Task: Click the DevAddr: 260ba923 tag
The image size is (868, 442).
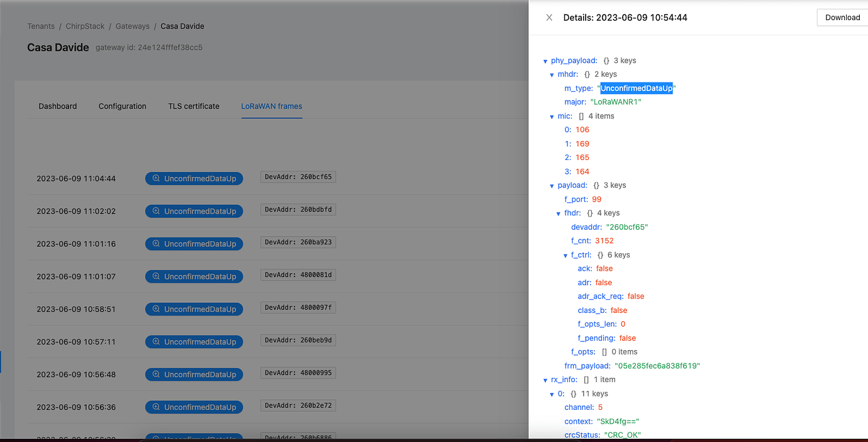Action: tap(298, 242)
